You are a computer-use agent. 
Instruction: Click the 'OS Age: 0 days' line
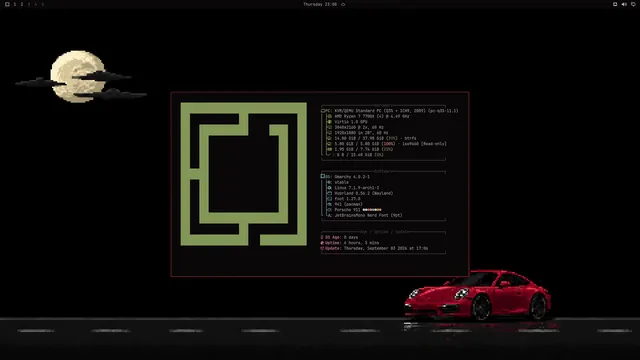pos(339,237)
